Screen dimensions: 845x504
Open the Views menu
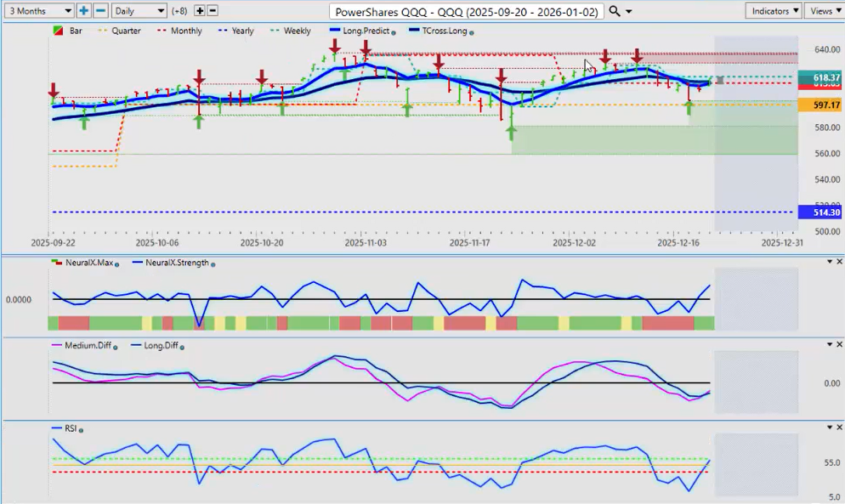tap(824, 11)
